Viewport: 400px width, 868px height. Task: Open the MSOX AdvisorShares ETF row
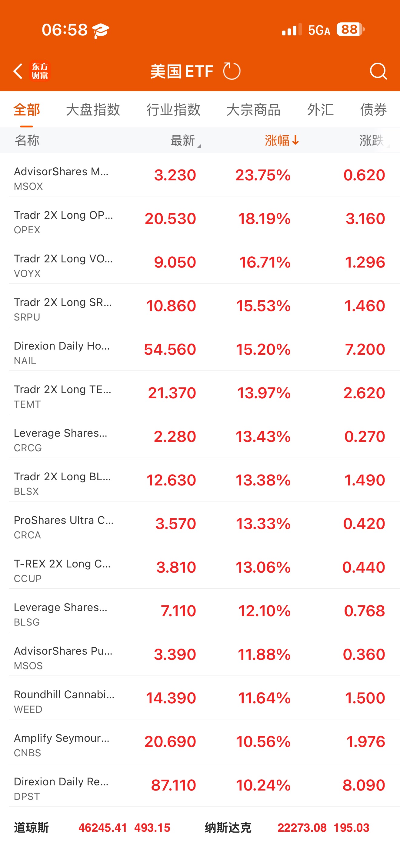coord(200,175)
